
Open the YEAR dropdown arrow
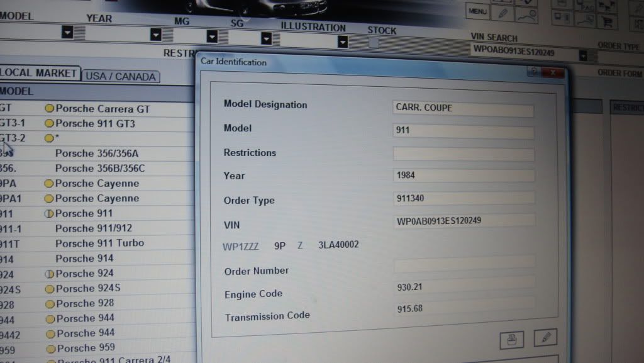[156, 35]
